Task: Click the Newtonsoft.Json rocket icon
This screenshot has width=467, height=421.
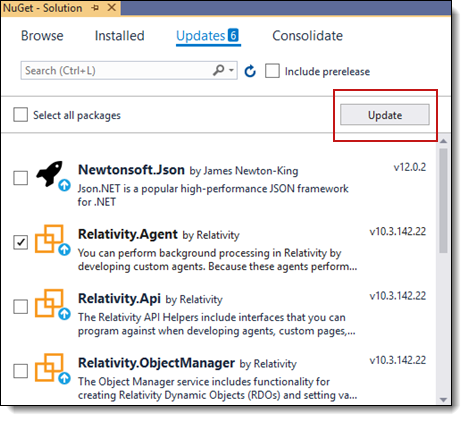Action: [x=50, y=173]
